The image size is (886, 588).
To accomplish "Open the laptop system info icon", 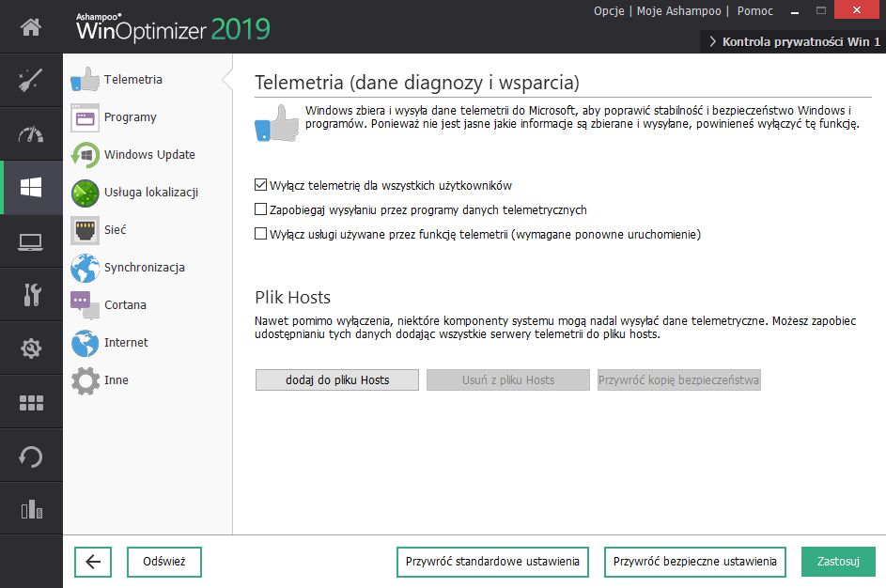I will 30,241.
